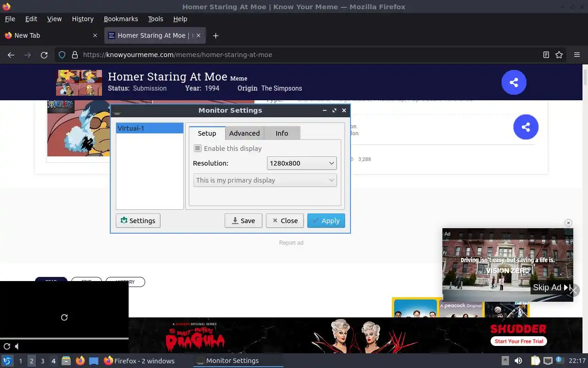Click the small replay icon in the video controls
The height and width of the screenshot is (368, 588).
7,346
